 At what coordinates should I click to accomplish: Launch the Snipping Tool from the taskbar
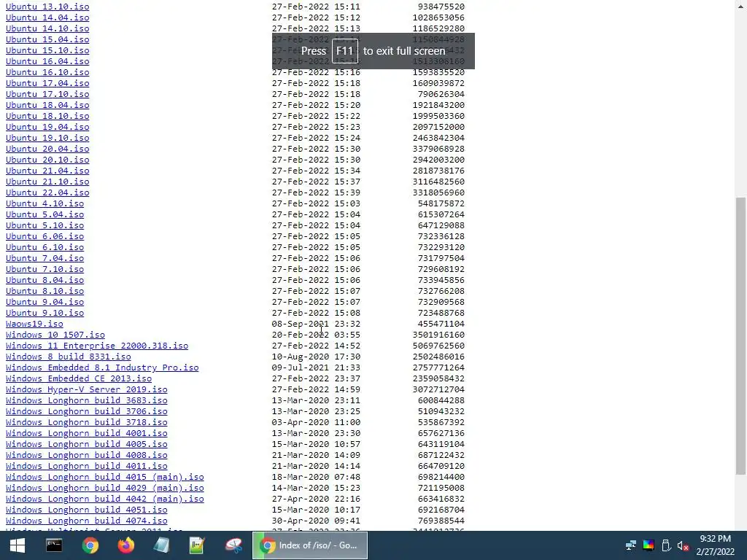coord(233,545)
